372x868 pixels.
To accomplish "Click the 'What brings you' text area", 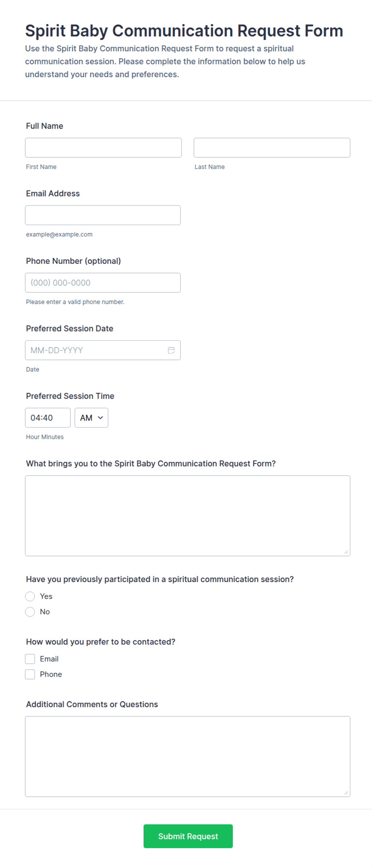I will 188,516.
